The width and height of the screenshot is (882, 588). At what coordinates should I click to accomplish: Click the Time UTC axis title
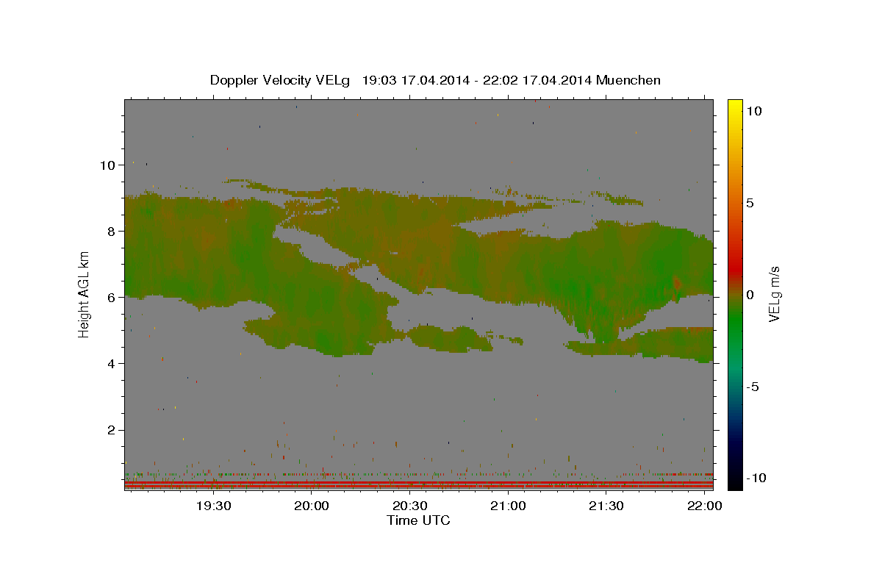[418, 520]
